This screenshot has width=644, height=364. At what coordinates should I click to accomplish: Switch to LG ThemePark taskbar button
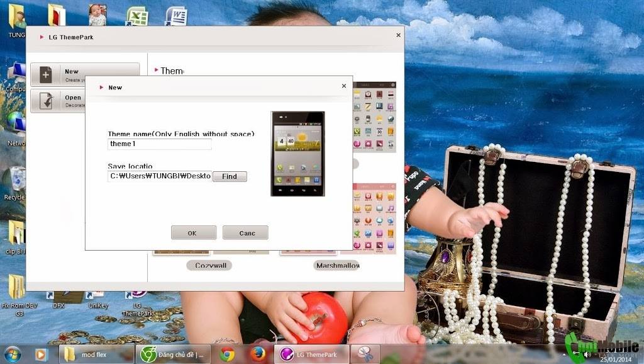point(311,354)
